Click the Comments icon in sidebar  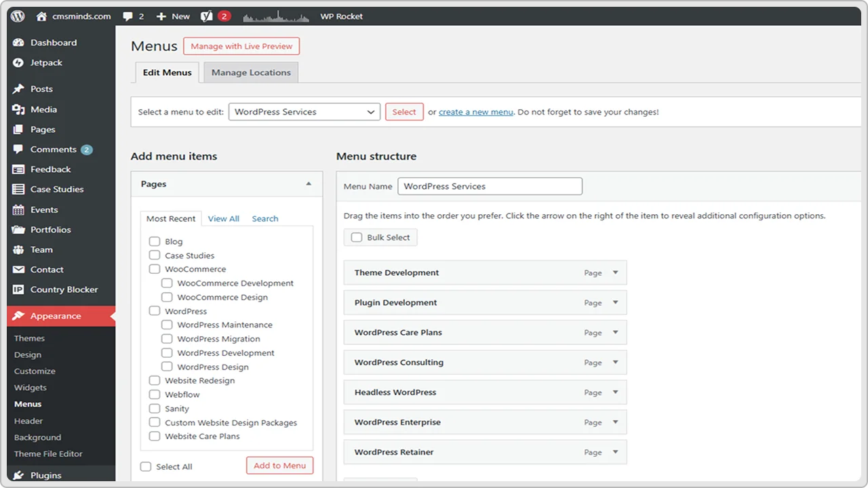pyautogui.click(x=18, y=149)
